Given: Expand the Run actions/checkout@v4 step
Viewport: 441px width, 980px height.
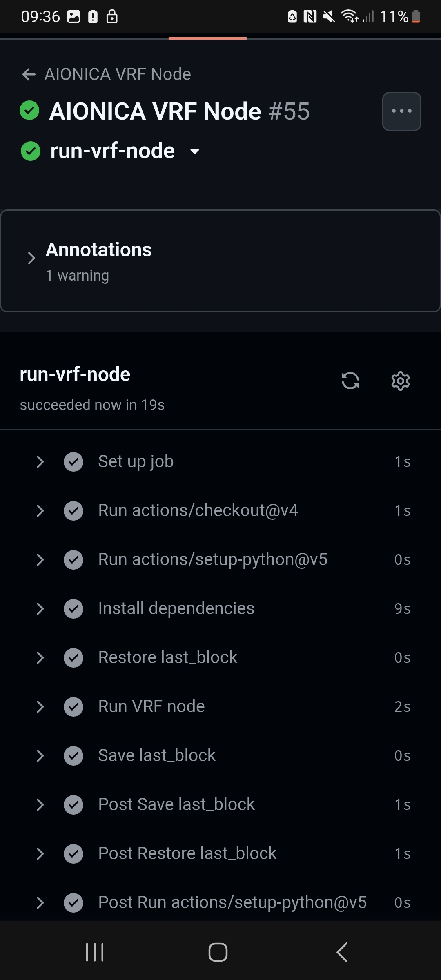Looking at the screenshot, I should coord(198,510).
